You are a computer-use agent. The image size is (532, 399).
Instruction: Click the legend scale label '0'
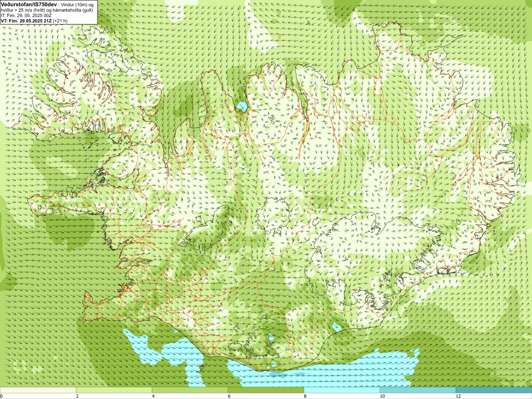coord(2,396)
